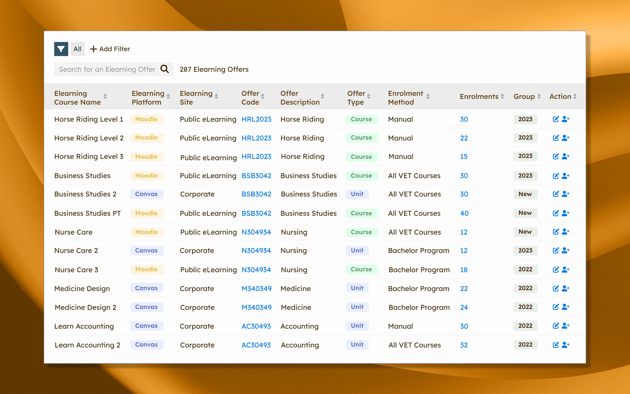The image size is (630, 394).
Task: Add user to Learn Accounting row
Action: (x=565, y=326)
